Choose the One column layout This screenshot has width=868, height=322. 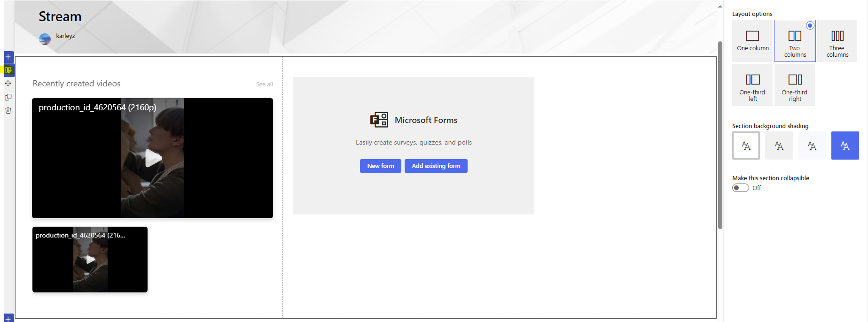753,40
